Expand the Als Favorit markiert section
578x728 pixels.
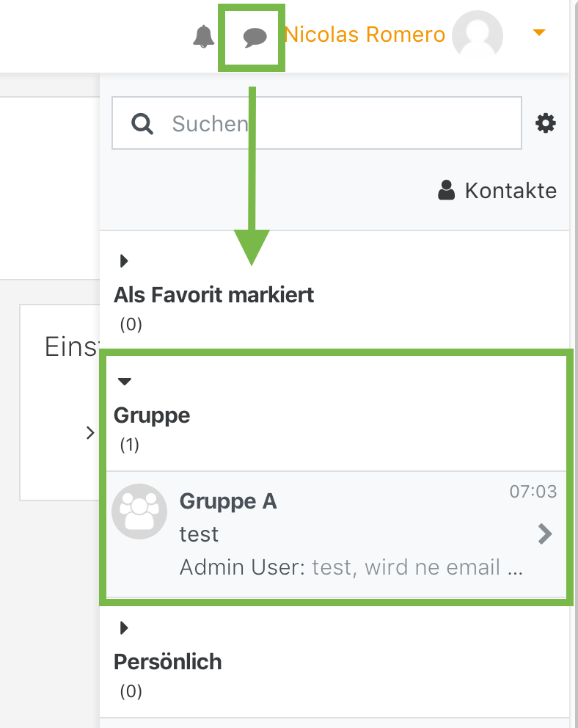point(122,261)
